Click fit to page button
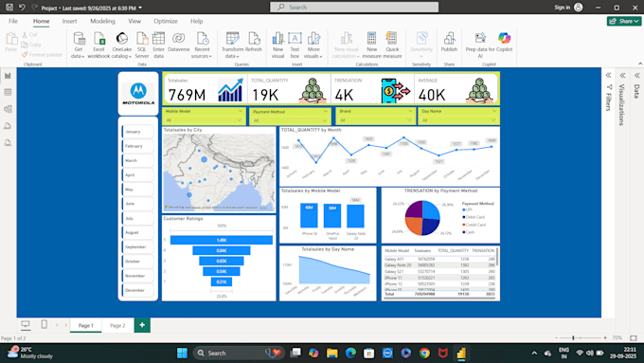 point(634,338)
